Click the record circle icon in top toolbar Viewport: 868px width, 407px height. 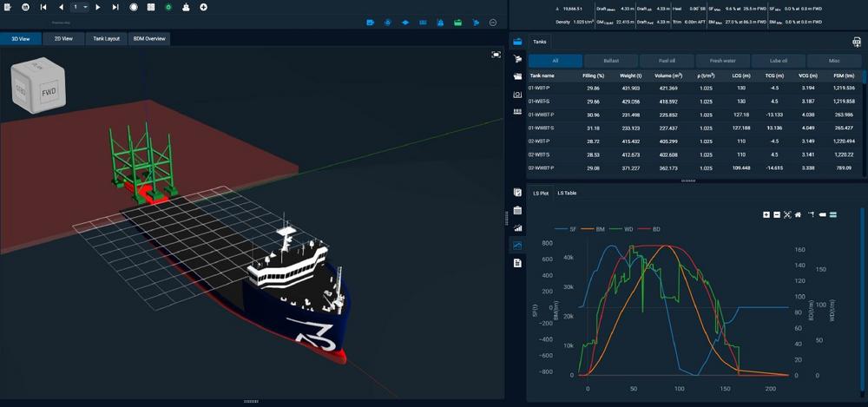pos(134,7)
